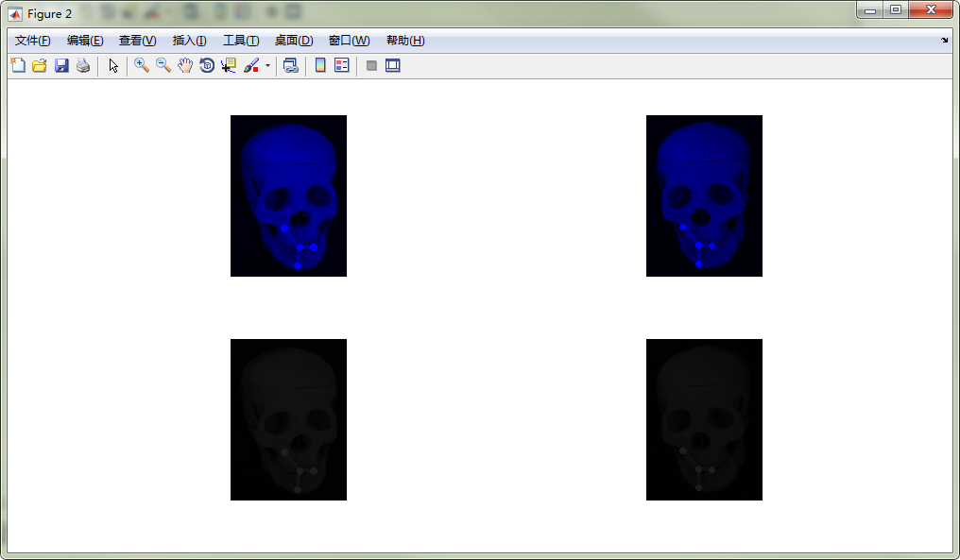
Task: Open the 查看(V) menu
Action: pos(137,41)
